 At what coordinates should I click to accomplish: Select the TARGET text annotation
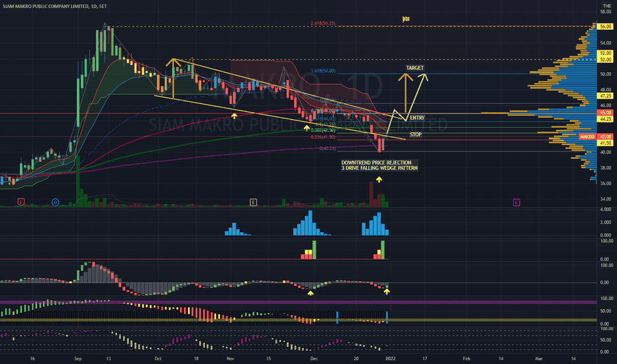tap(414, 68)
